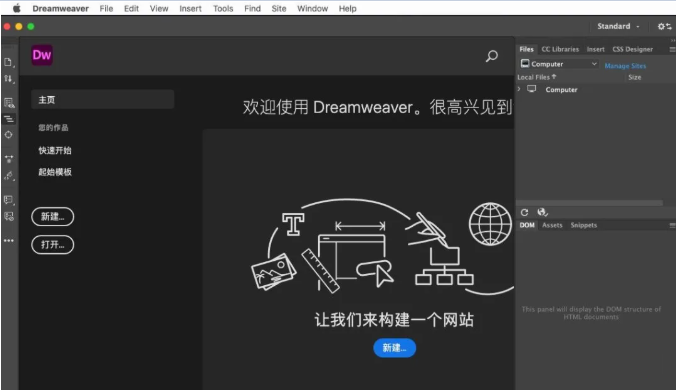Open the Computer site dropdown
This screenshot has width=676, height=390.
(x=559, y=64)
